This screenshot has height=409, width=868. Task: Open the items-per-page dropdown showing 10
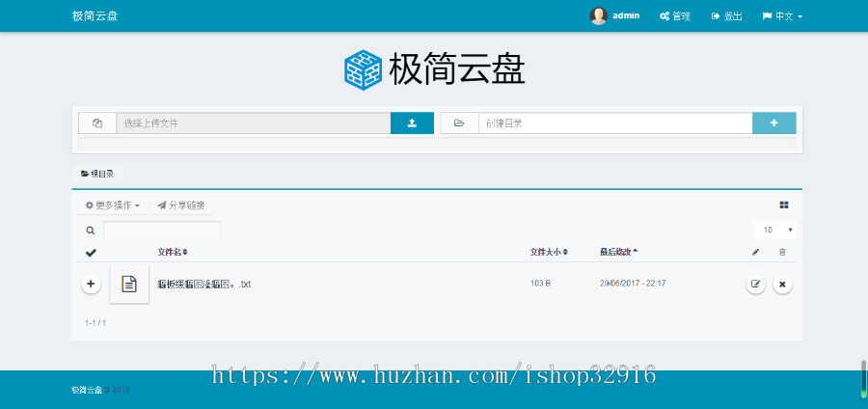[774, 231]
